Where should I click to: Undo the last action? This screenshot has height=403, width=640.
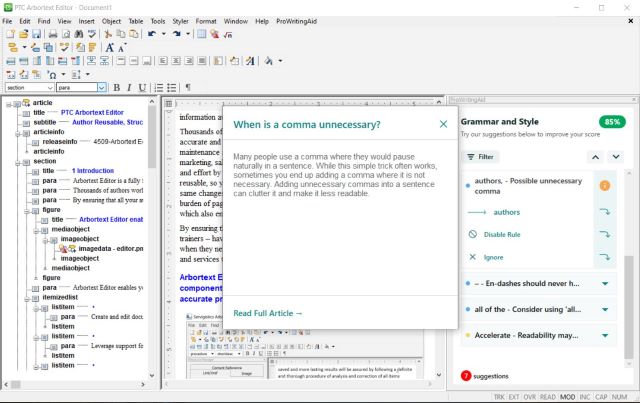tap(152, 34)
